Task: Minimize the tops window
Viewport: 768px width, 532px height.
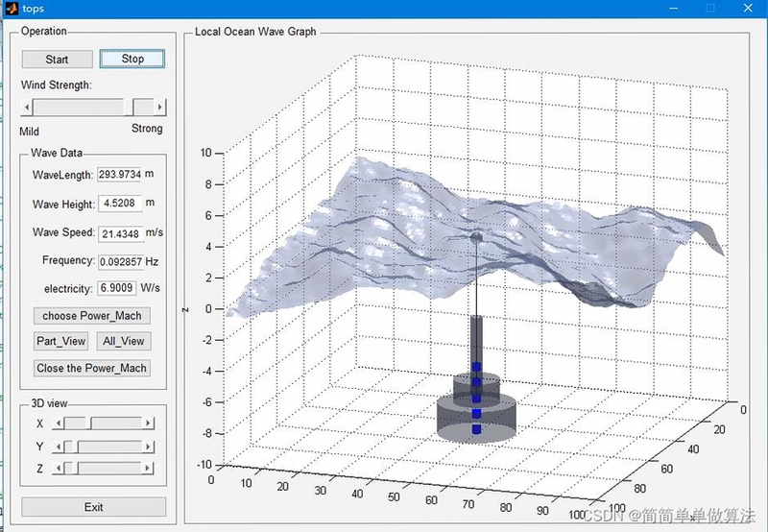Action: (x=674, y=9)
